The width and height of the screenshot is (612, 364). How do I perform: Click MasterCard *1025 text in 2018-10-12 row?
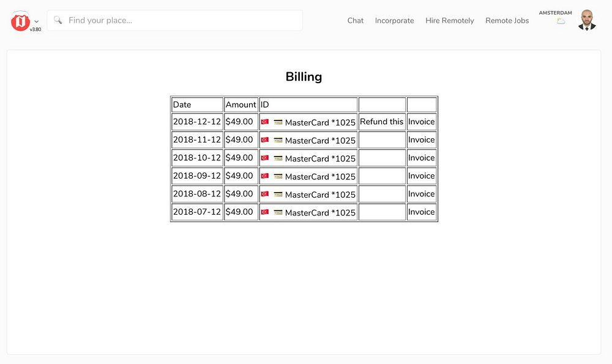pos(320,158)
